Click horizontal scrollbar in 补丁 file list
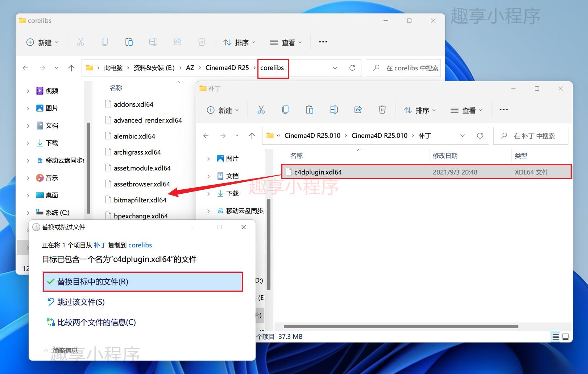 click(x=401, y=326)
